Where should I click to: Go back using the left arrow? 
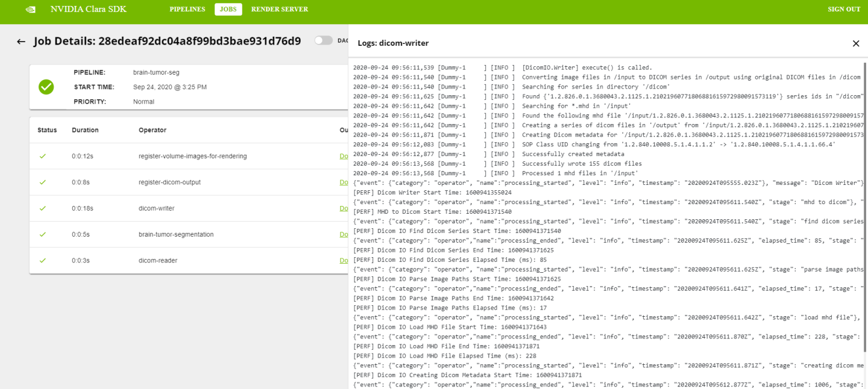21,42
